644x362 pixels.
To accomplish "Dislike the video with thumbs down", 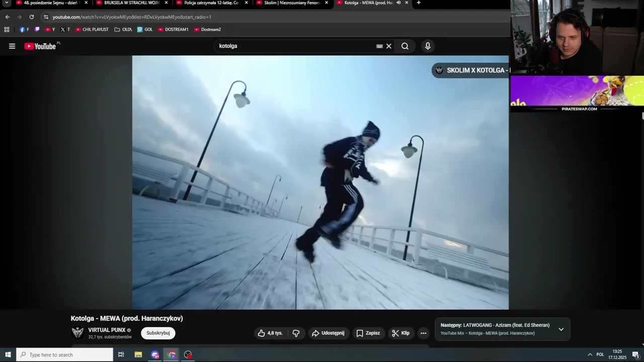I will tap(296, 333).
